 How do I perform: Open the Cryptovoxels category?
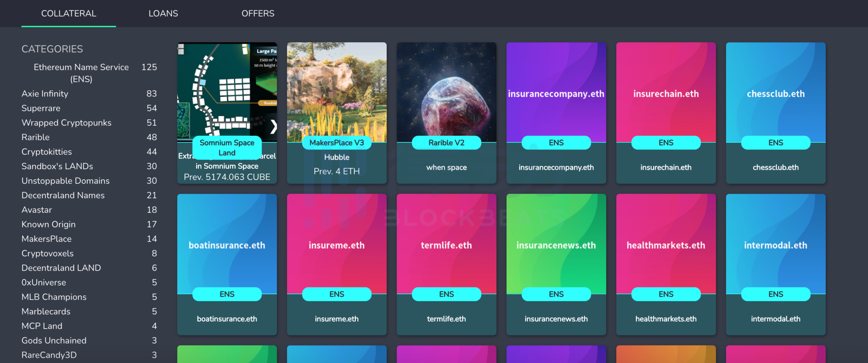(89, 253)
